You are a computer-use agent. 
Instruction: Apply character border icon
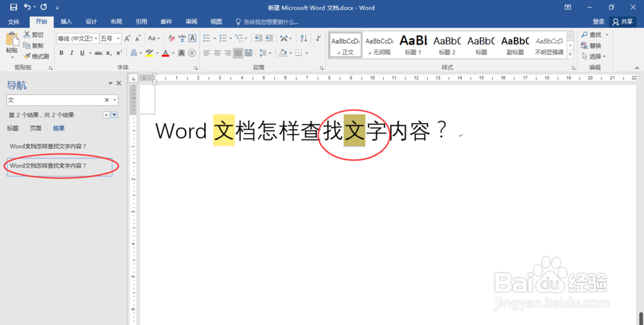click(192, 38)
